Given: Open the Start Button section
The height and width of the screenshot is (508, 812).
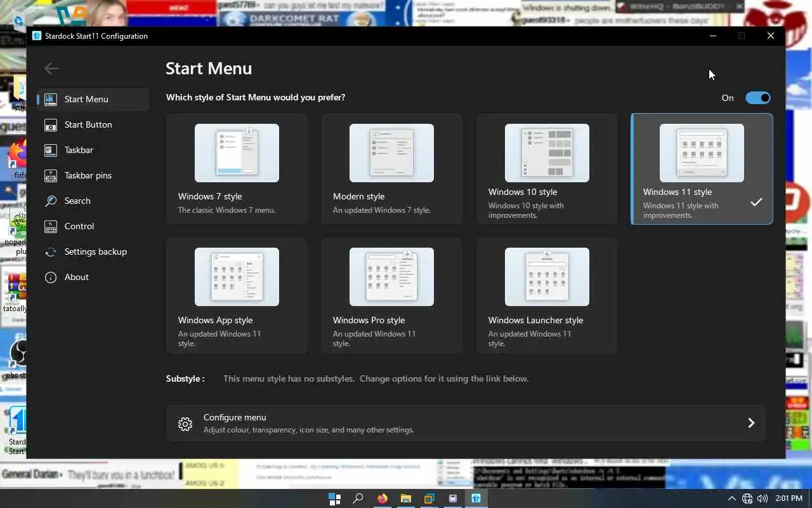Looking at the screenshot, I should (x=93, y=124).
